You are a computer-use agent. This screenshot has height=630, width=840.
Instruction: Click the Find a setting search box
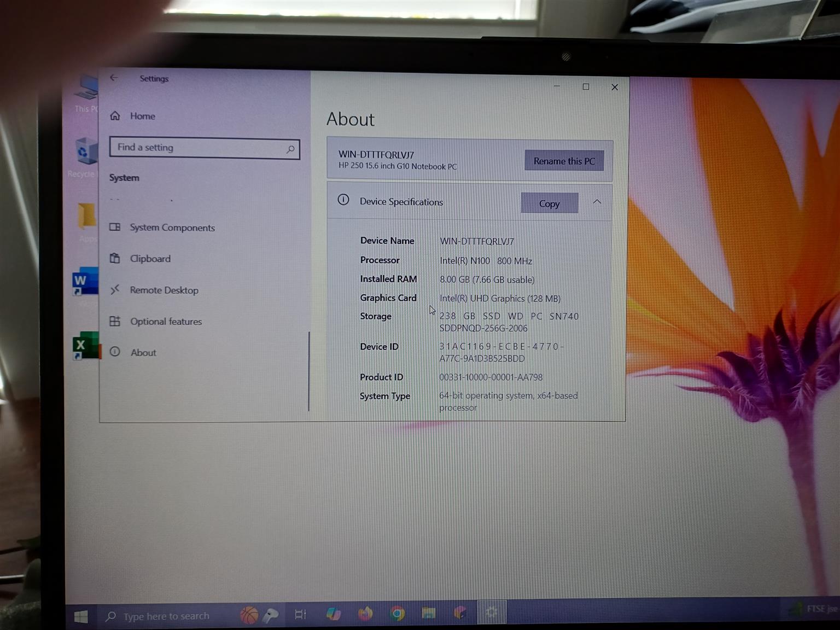(197, 148)
